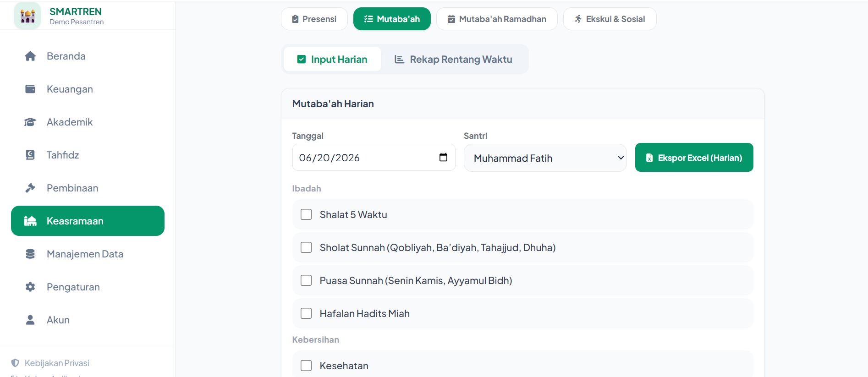This screenshot has height=377, width=868.
Task: Click the Akademik graduation cap icon
Action: click(x=30, y=122)
